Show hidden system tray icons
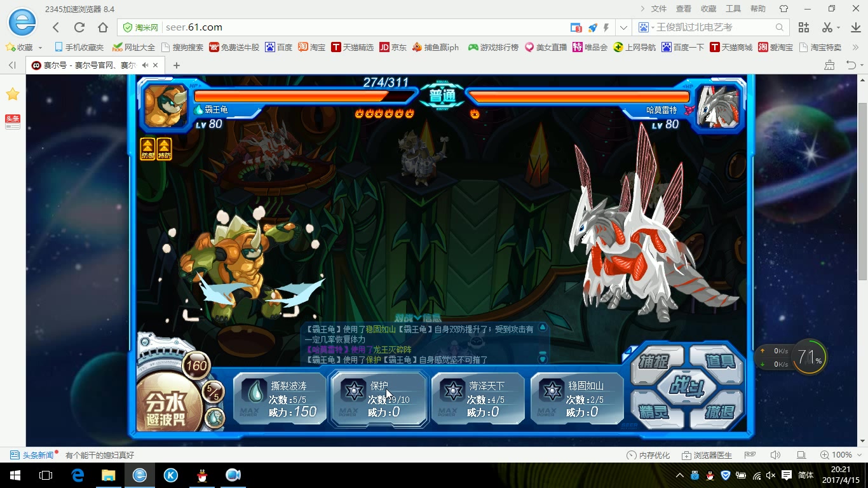 [x=680, y=475]
